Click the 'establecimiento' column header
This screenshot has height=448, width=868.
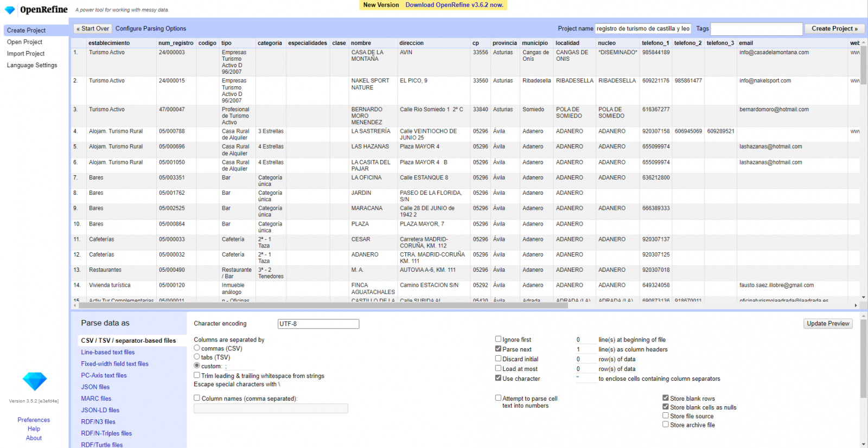[x=109, y=43]
